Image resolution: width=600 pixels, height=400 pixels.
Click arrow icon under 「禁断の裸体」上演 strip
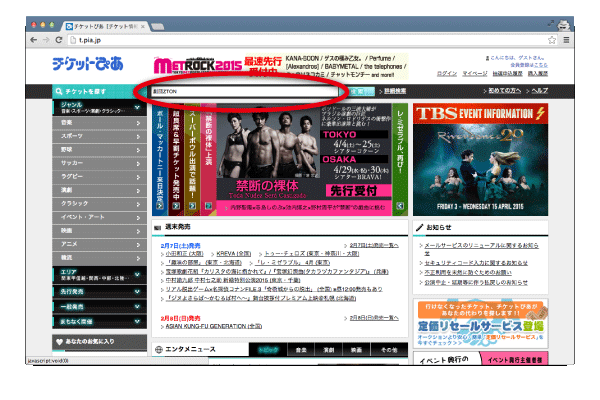click(209, 206)
